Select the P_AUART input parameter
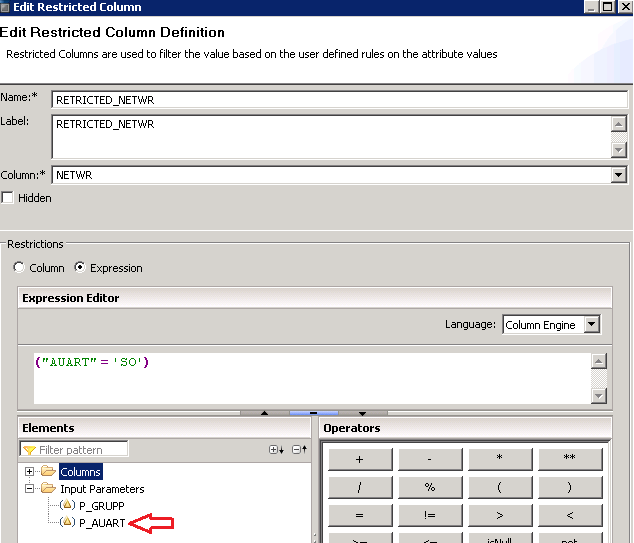The width and height of the screenshot is (634, 543). tap(102, 523)
